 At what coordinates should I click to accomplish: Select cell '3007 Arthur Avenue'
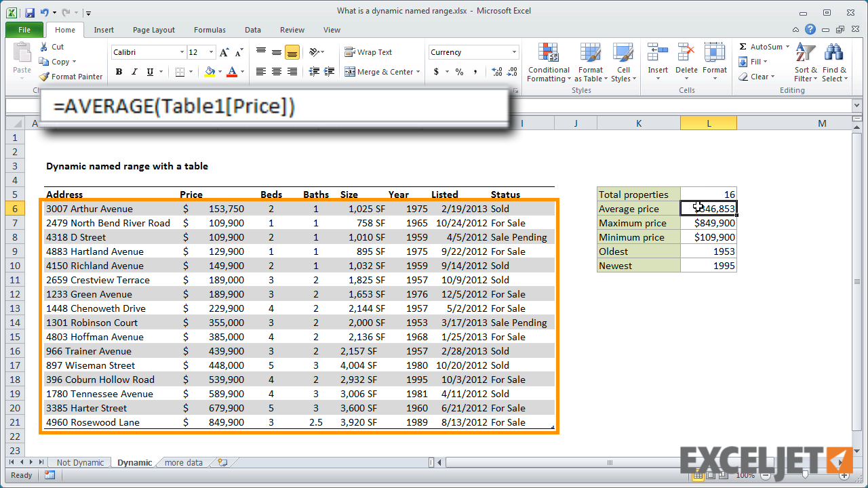pos(111,209)
